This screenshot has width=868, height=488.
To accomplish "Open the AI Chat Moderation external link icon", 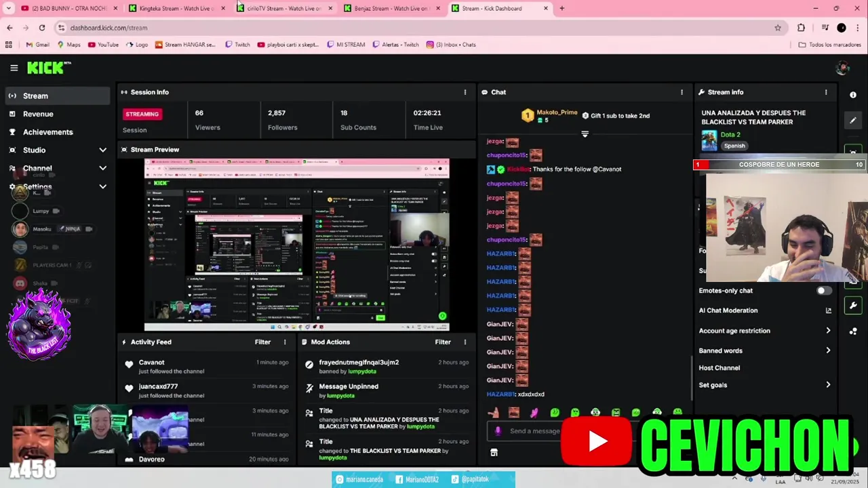I will pyautogui.click(x=828, y=310).
